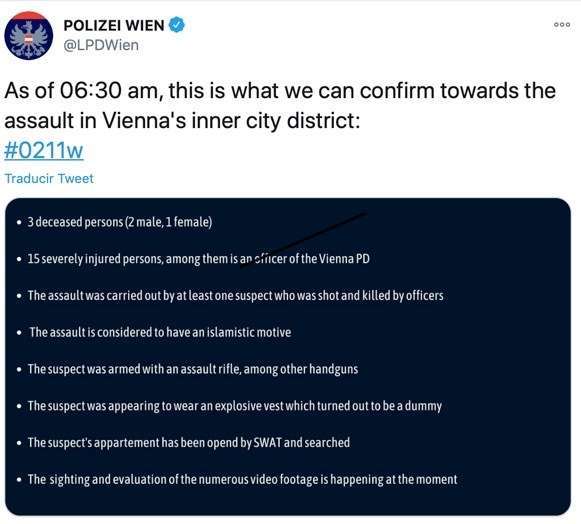581x524 pixels.
Task: Click the text 'assault in Vienna's inner city district'
Action: [x=182, y=121]
